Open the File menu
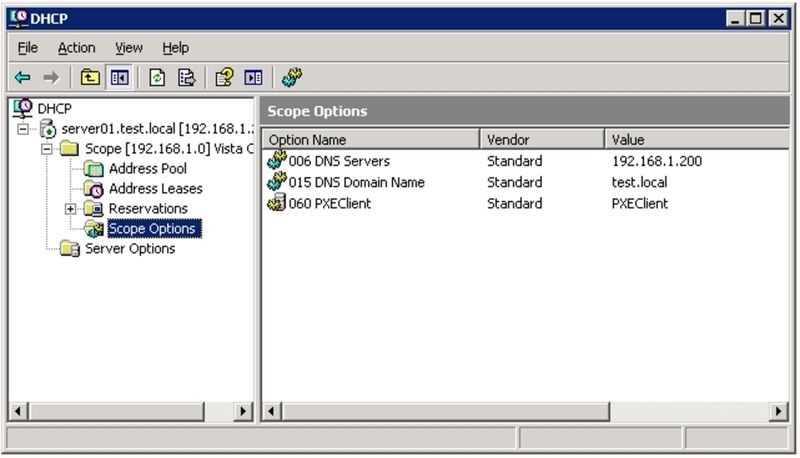Viewport: 800px width, 458px height. point(28,48)
